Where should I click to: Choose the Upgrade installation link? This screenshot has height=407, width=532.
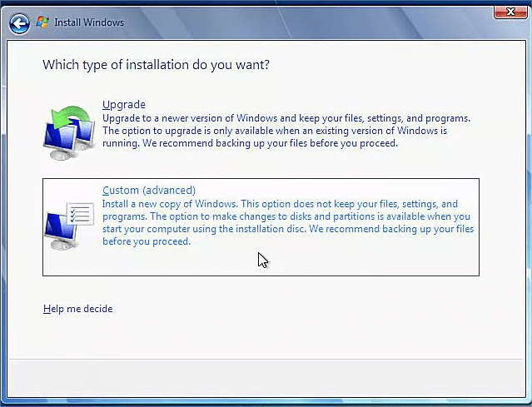(x=124, y=105)
